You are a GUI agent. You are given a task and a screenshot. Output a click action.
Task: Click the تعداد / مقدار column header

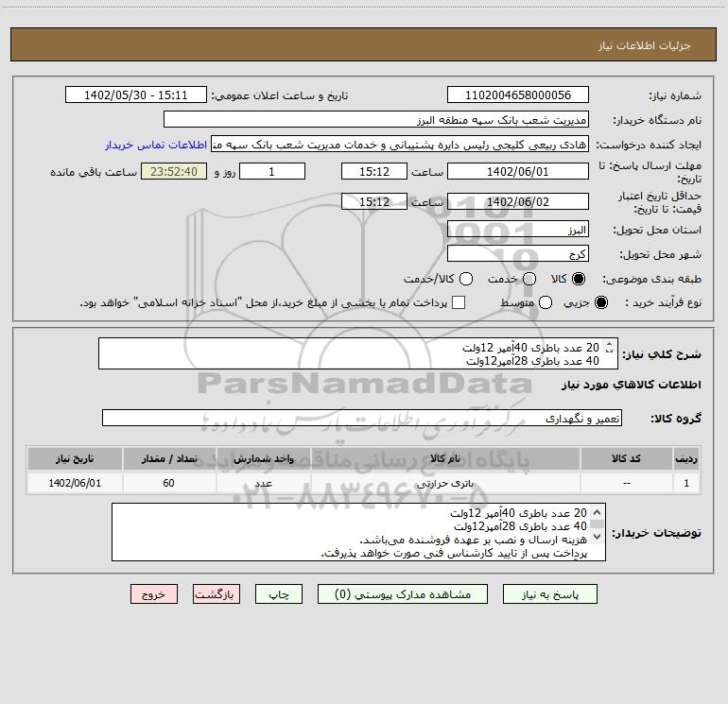click(169, 458)
